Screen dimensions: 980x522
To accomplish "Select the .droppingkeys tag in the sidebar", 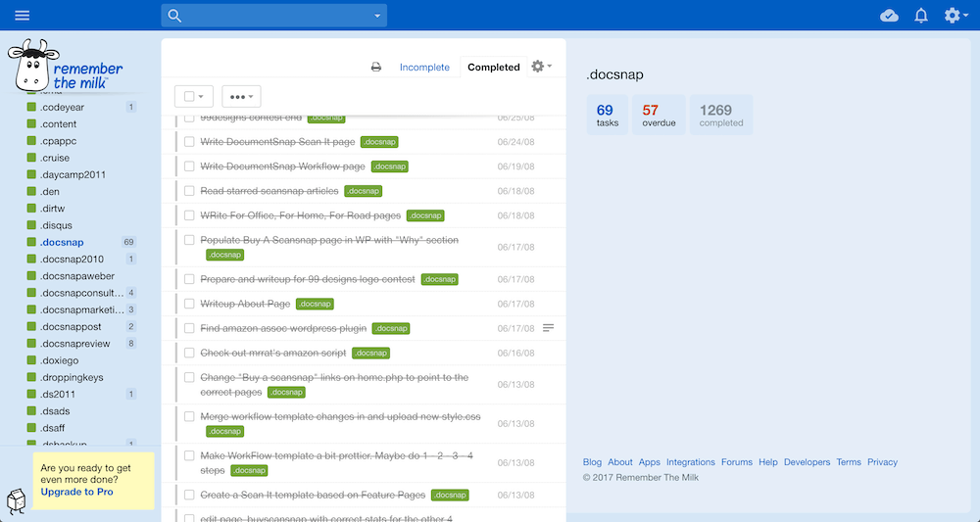I will point(72,376).
